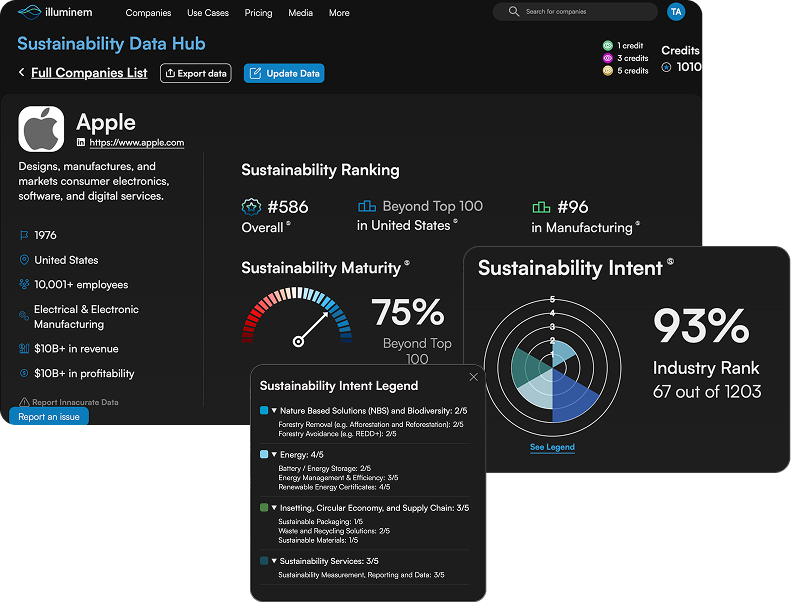Click the info mark after Overall
791x602 pixels.
(x=289, y=223)
